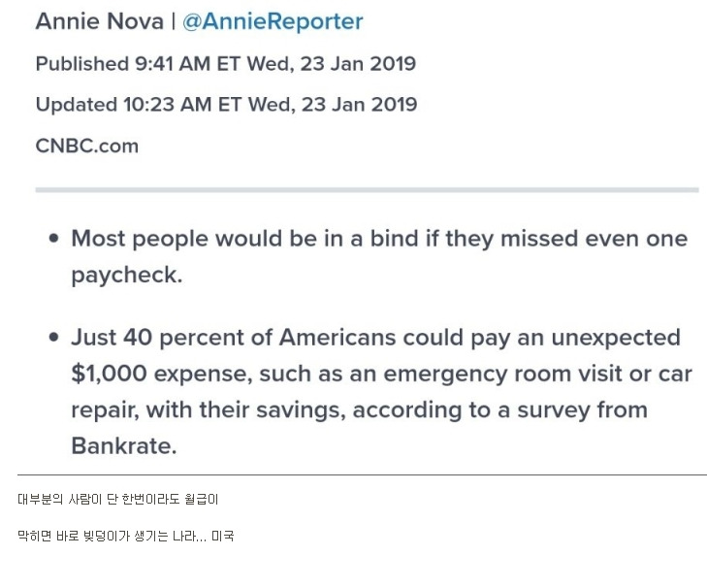Image resolution: width=707 pixels, height=588 pixels.
Task: Open the @AnnieReporter Twitter handle link
Action: [273, 22]
